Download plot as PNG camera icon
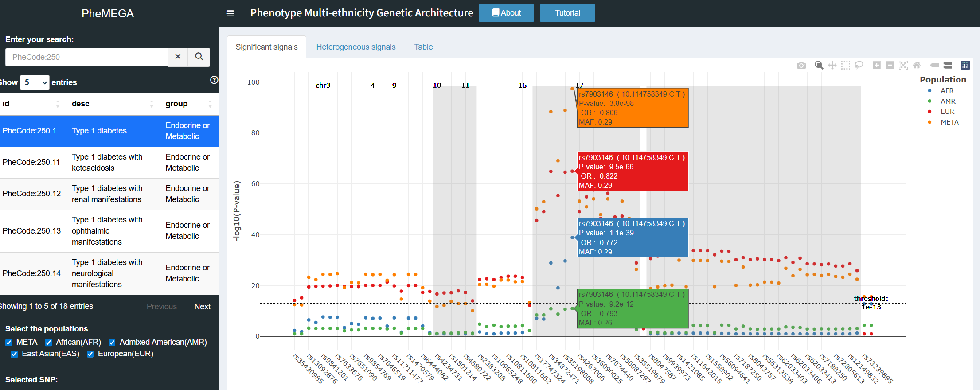Screen dimensions: 980x390 [801, 66]
